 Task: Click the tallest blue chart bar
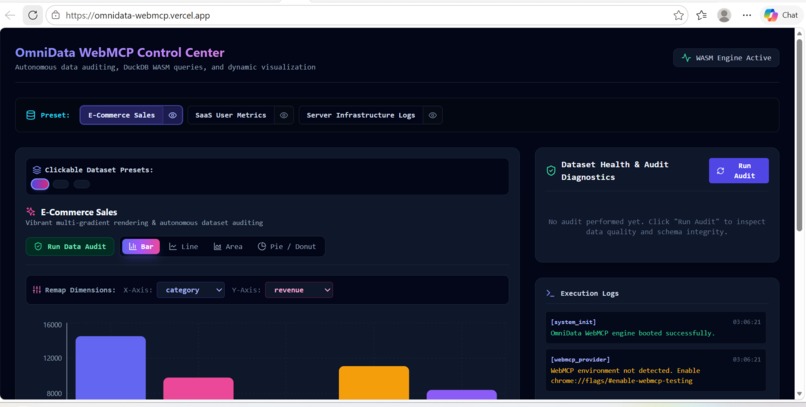[111, 368]
